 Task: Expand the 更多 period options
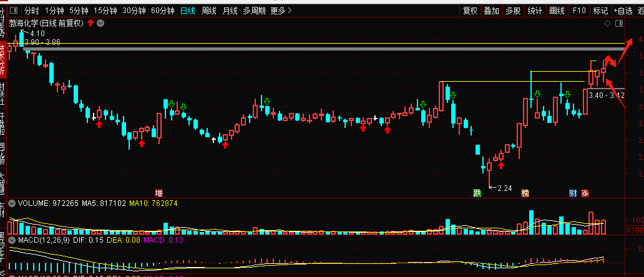(x=281, y=11)
